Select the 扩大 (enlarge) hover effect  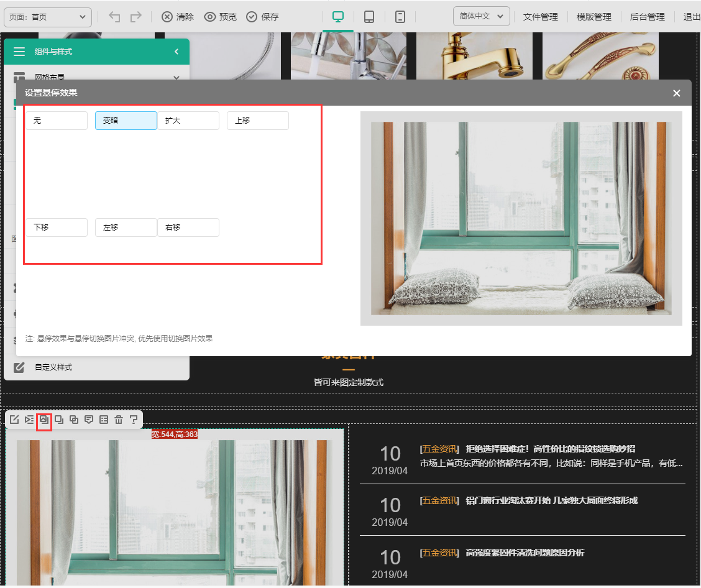[188, 121]
